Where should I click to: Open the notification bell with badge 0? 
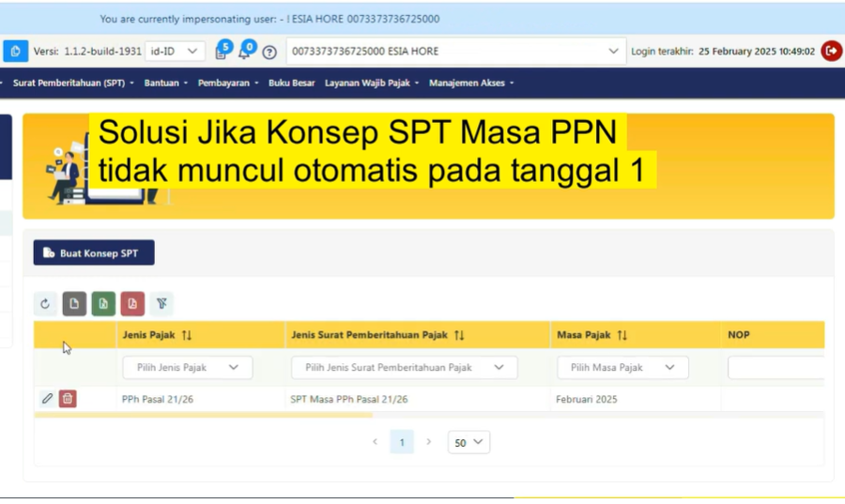click(246, 51)
